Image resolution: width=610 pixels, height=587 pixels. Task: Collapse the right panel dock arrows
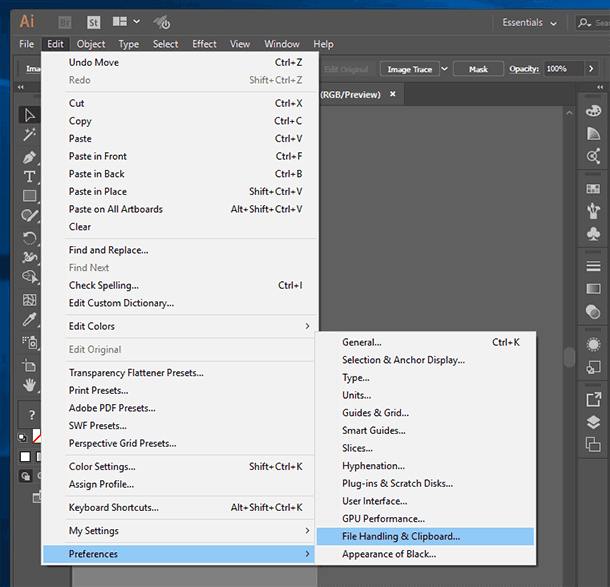coord(600,87)
